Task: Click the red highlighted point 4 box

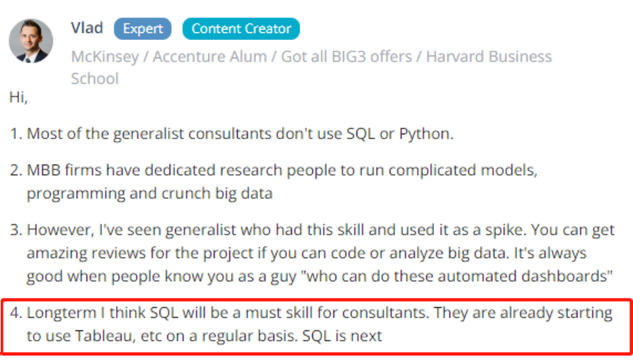Action: (x=316, y=325)
